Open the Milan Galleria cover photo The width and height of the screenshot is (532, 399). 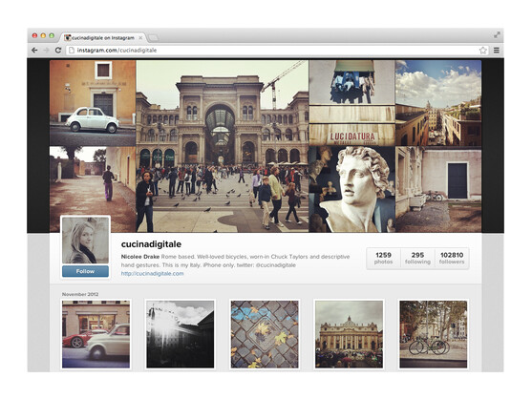tap(223, 146)
